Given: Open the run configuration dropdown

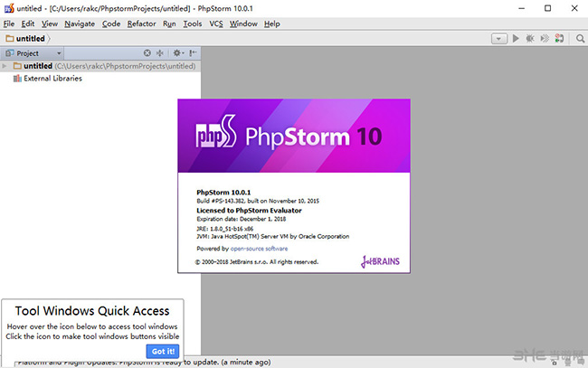Looking at the screenshot, I should (x=499, y=39).
